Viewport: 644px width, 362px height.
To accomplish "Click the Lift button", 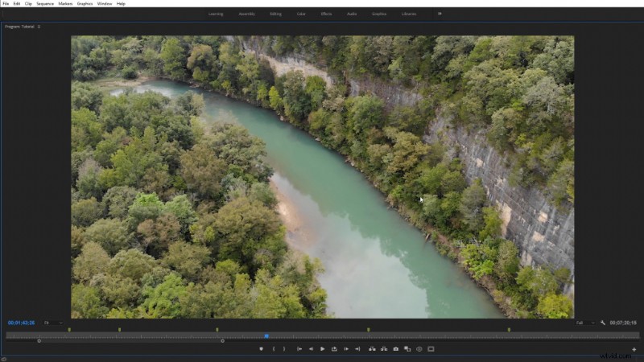I will (x=372, y=349).
